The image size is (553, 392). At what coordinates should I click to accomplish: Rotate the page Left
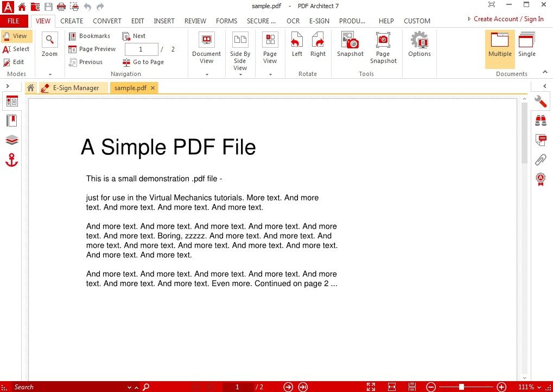[x=297, y=45]
